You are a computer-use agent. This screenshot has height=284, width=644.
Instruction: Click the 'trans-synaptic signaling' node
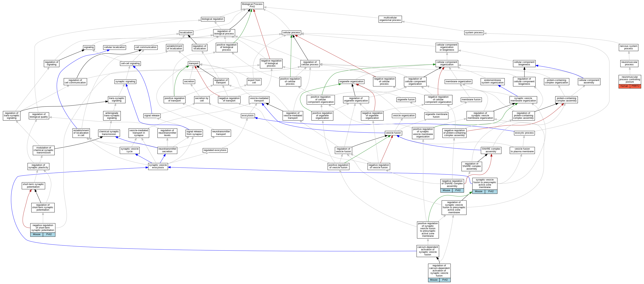point(116,100)
